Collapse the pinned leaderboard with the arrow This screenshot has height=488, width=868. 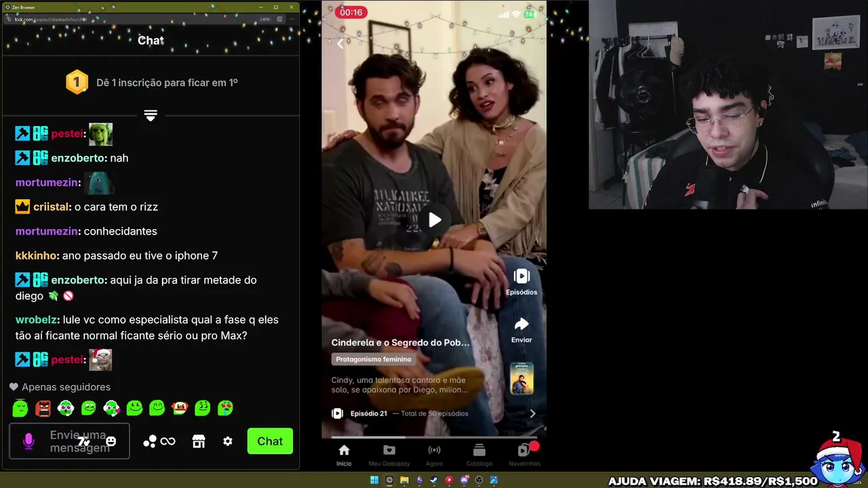click(151, 116)
